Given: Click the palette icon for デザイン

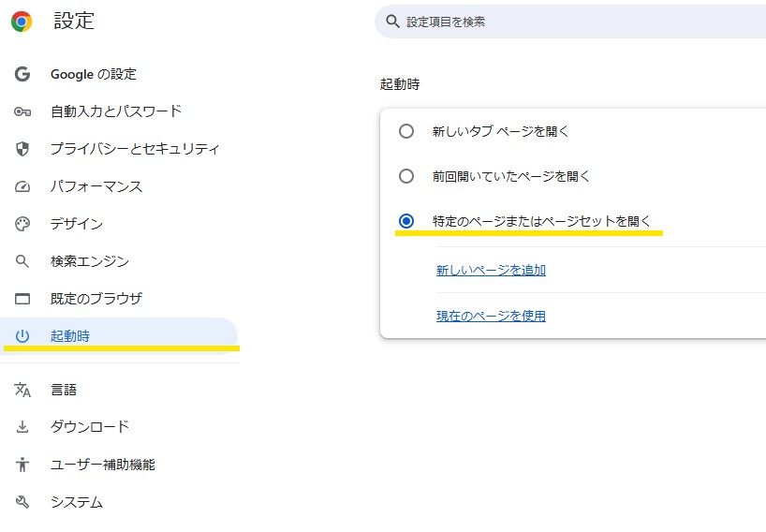Looking at the screenshot, I should pos(22,224).
